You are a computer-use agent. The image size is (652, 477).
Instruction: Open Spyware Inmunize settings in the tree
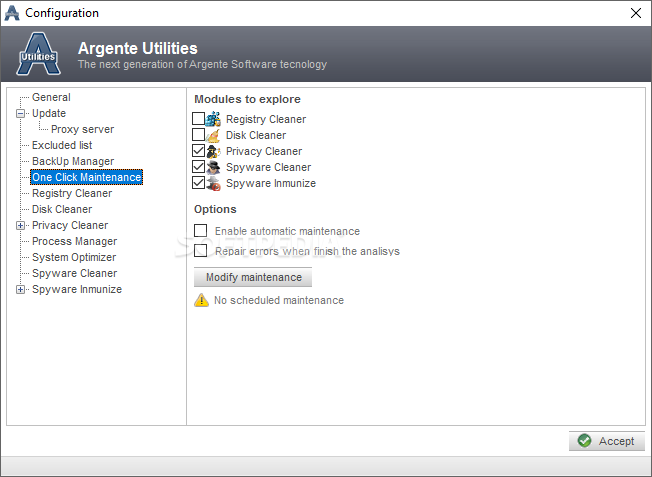tap(77, 289)
